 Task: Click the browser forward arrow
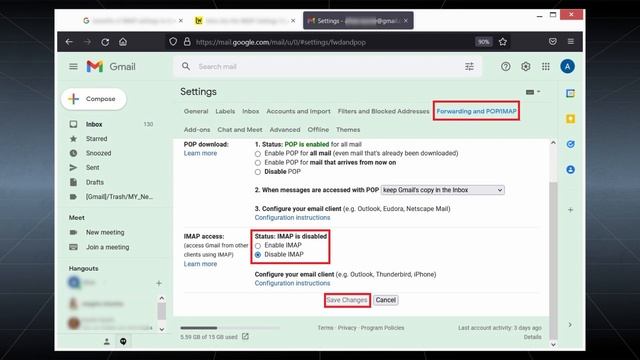(87, 42)
